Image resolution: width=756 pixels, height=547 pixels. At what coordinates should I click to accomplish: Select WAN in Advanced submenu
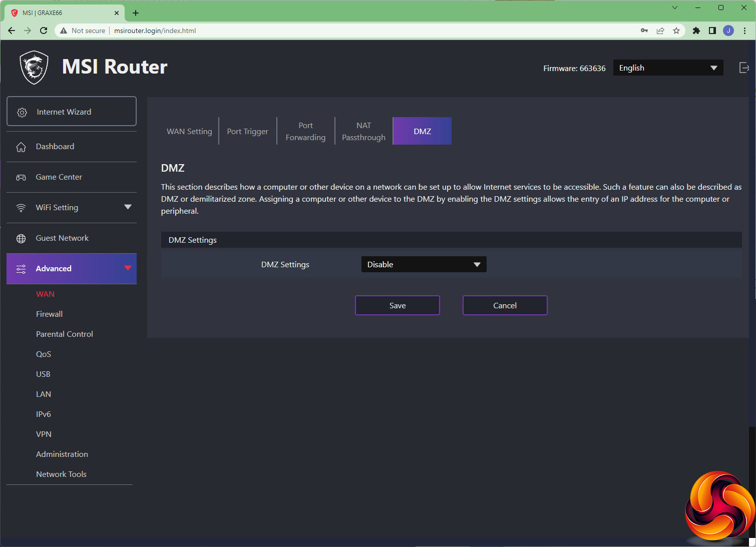45,294
